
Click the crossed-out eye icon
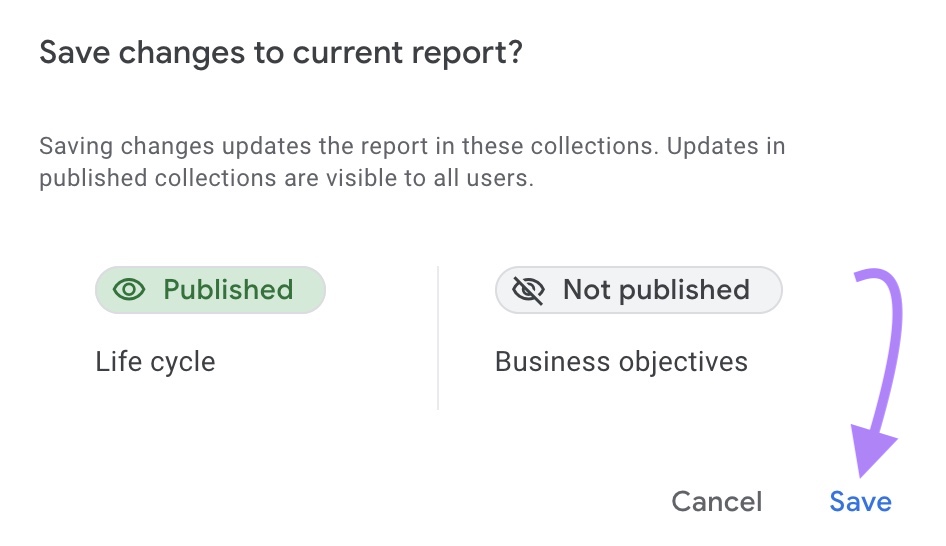pyautogui.click(x=528, y=290)
